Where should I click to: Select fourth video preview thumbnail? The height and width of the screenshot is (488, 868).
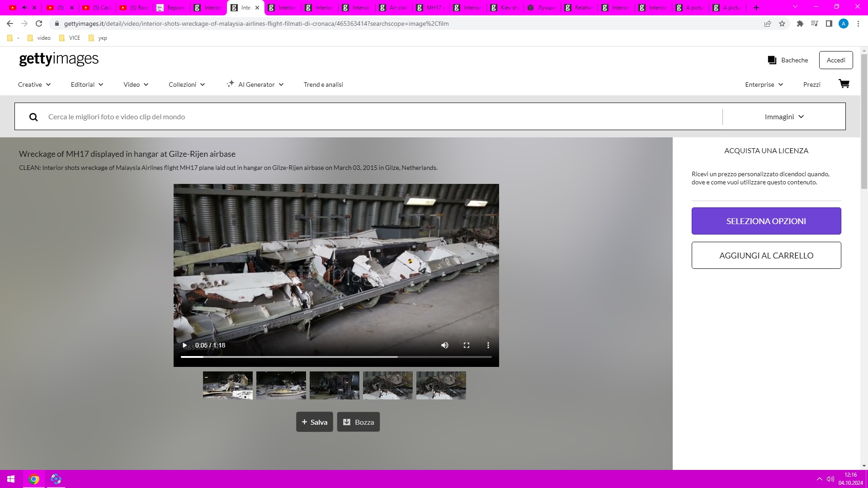pos(388,385)
